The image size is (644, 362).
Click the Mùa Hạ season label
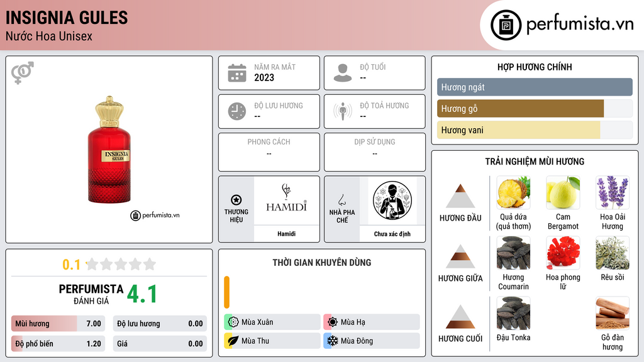(353, 322)
